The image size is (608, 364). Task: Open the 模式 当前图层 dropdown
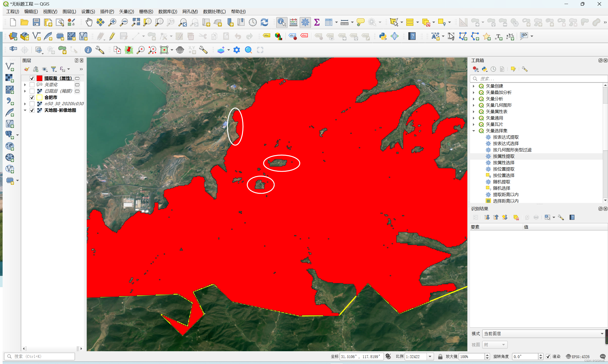click(543, 333)
